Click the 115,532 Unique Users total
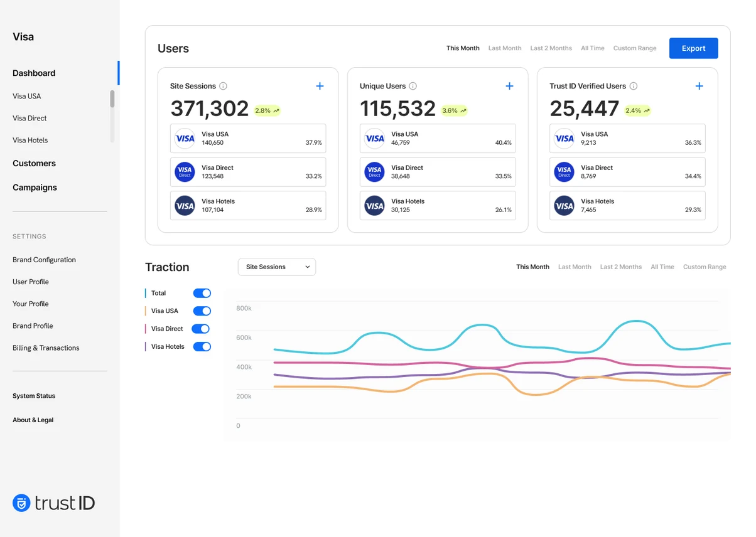 pos(397,109)
